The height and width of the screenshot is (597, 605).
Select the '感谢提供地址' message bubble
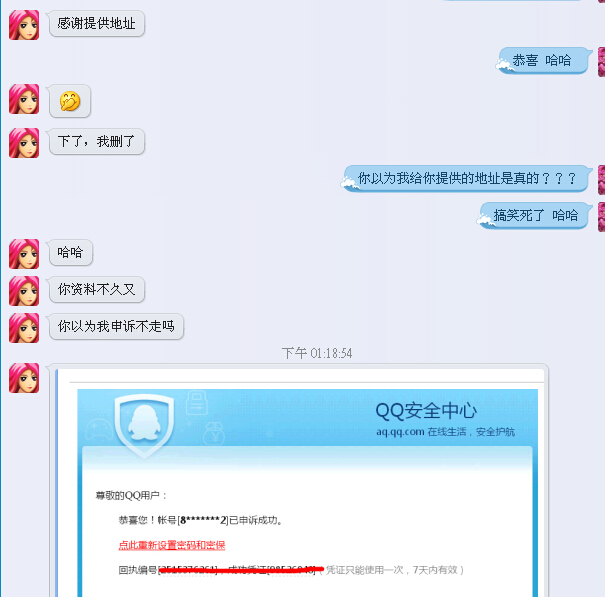(x=96, y=24)
